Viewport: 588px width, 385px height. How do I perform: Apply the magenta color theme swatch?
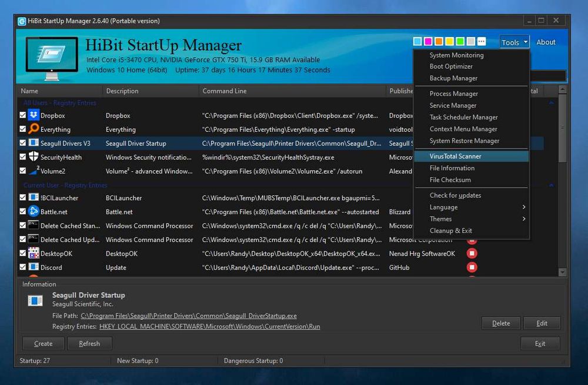click(x=428, y=41)
